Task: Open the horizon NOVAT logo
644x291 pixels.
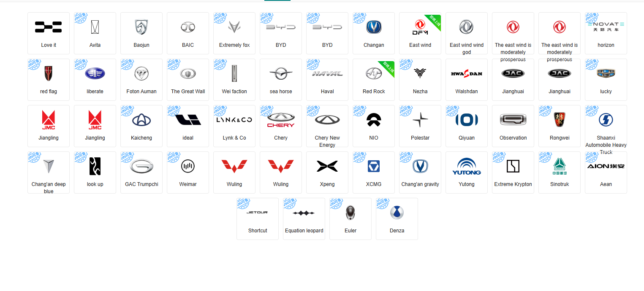Action: tap(606, 27)
